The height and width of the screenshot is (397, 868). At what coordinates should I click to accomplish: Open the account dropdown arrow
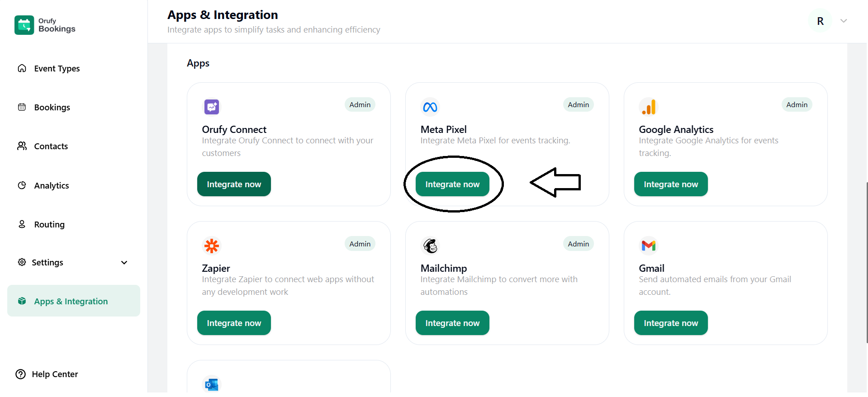[844, 21]
